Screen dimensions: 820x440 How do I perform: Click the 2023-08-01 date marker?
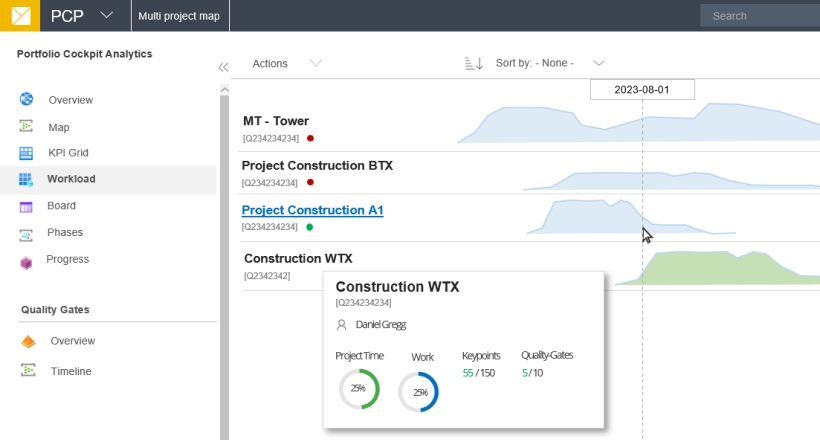(x=642, y=90)
